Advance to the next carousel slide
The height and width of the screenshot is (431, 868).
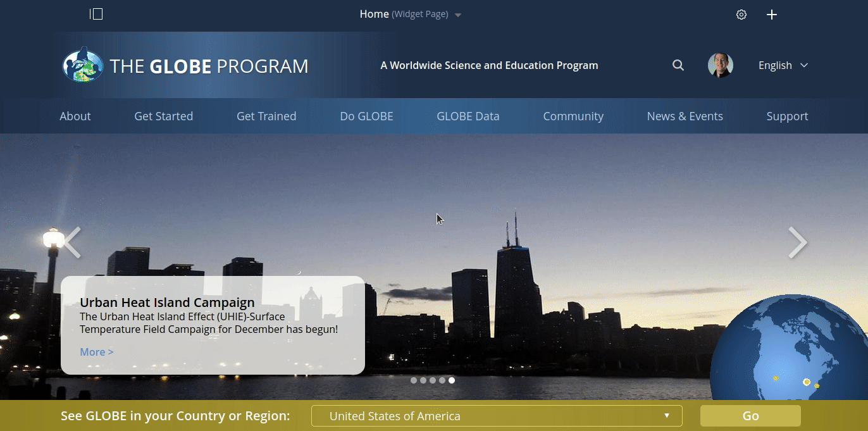[798, 242]
